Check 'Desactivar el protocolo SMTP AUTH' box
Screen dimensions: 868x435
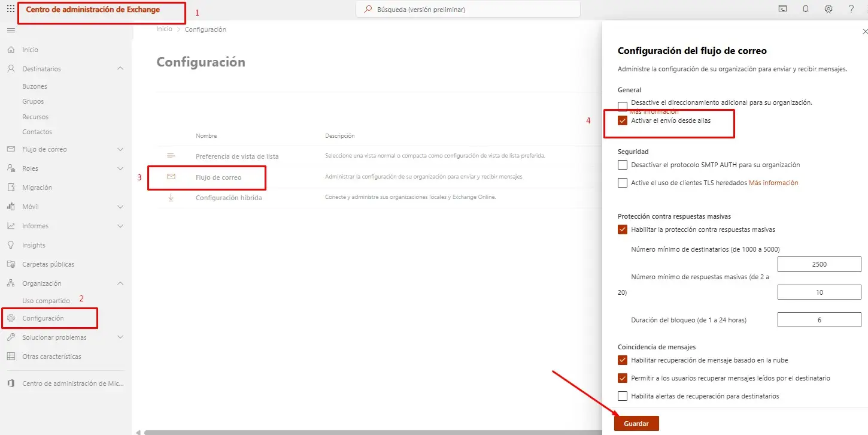click(623, 165)
